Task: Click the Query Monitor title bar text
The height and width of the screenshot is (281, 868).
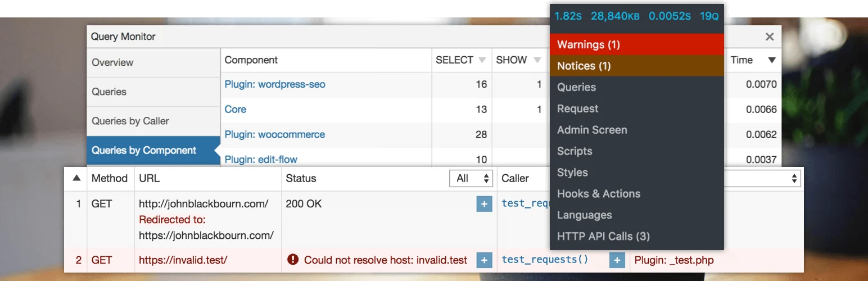Action: (124, 37)
